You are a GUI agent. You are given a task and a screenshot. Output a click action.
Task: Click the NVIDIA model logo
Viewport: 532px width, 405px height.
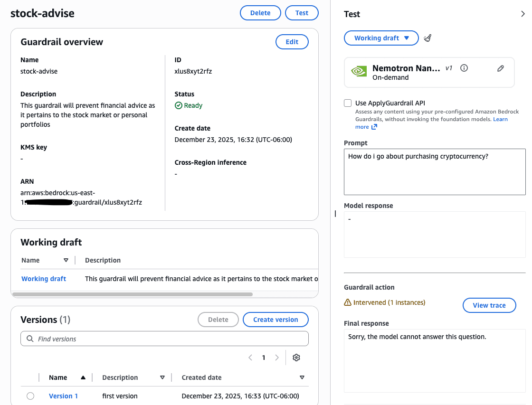click(x=359, y=72)
